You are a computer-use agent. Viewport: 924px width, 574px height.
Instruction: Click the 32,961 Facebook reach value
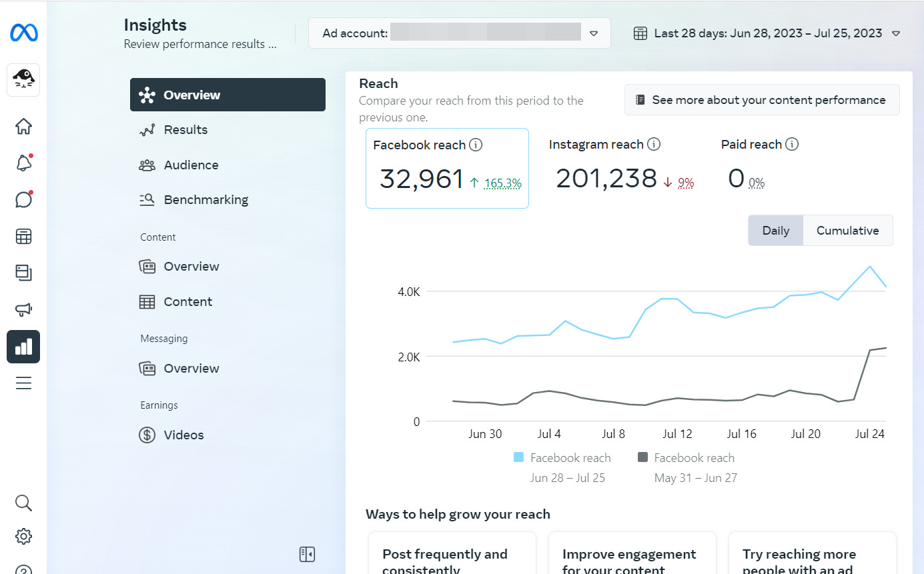pyautogui.click(x=422, y=179)
